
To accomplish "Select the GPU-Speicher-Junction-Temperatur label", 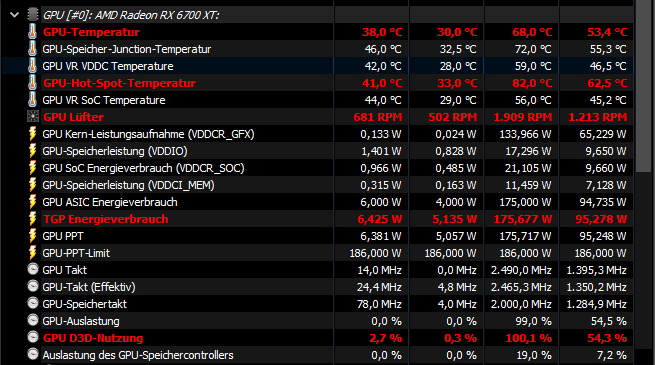I will tap(127, 49).
